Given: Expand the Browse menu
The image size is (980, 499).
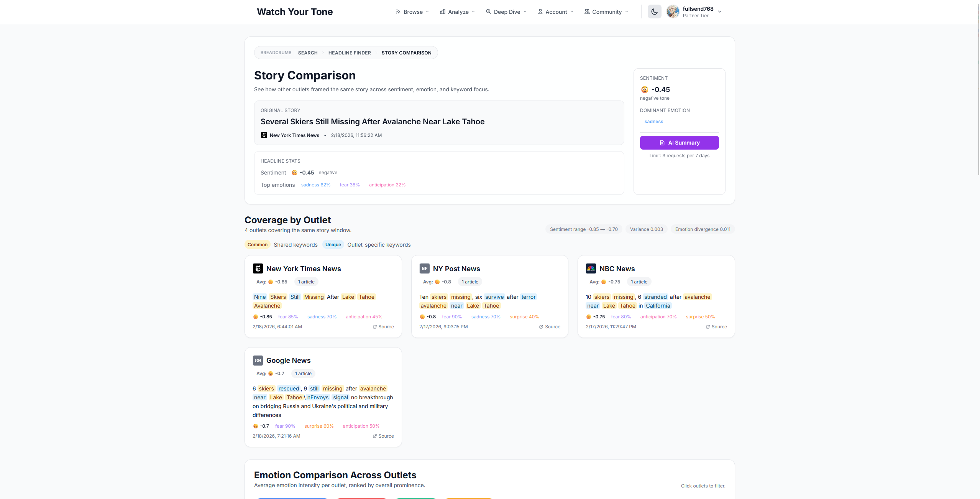Looking at the screenshot, I should (412, 12).
